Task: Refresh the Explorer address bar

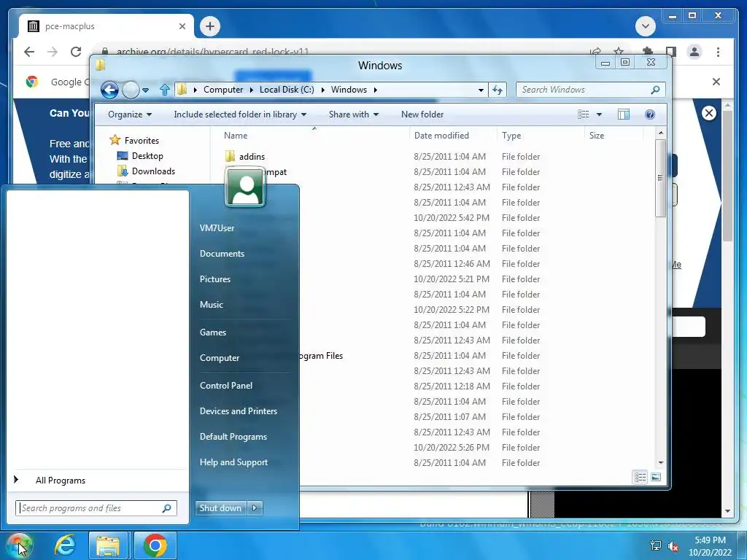Action: (x=498, y=90)
